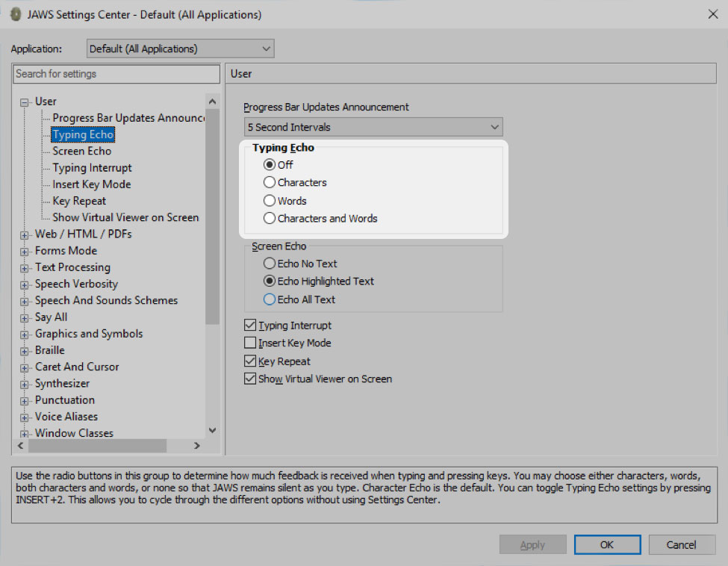Expand the Web / HTML / PDFs node

[25, 234]
